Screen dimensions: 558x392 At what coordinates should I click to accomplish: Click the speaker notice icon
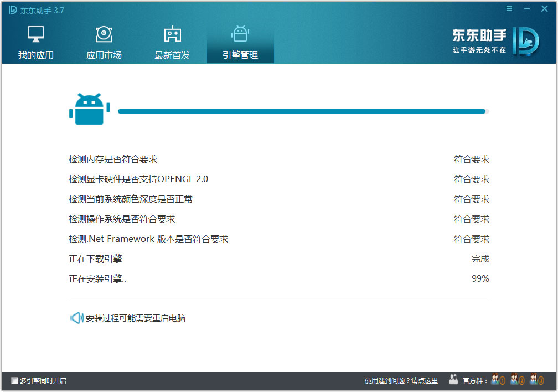point(77,318)
